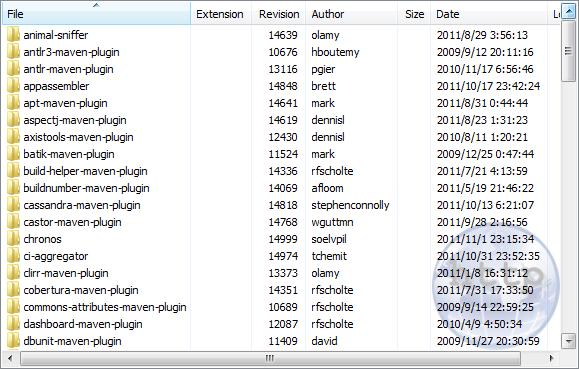Image resolution: width=579 pixels, height=369 pixels.
Task: Click the Date column header
Action: pos(489,14)
